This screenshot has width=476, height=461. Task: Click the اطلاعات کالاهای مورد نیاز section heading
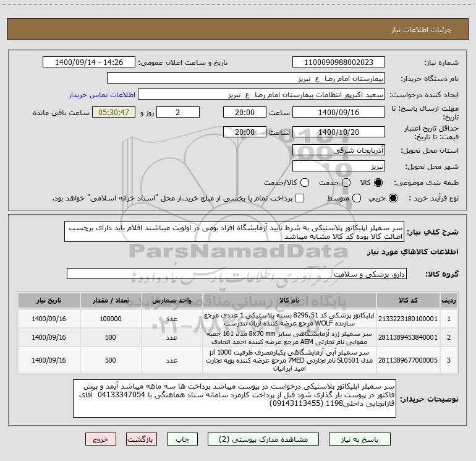pyautogui.click(x=413, y=252)
